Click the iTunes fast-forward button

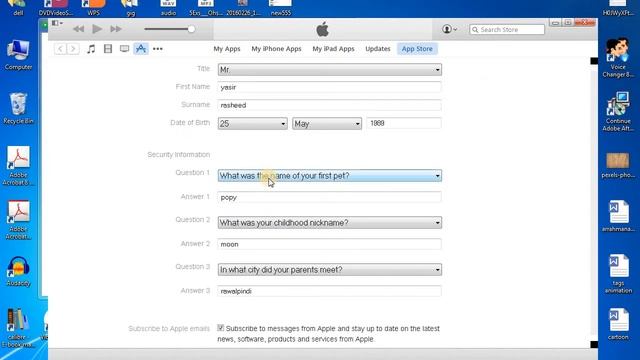coord(116,29)
